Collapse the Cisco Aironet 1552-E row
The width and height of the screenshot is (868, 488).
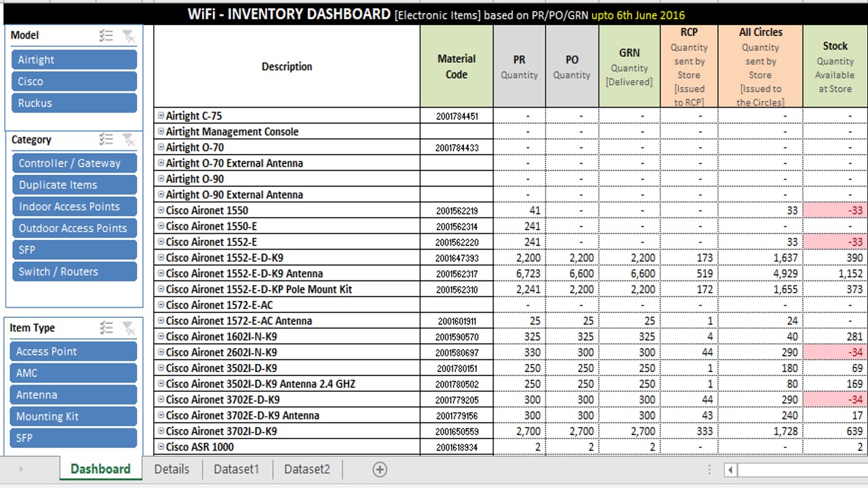pyautogui.click(x=161, y=242)
